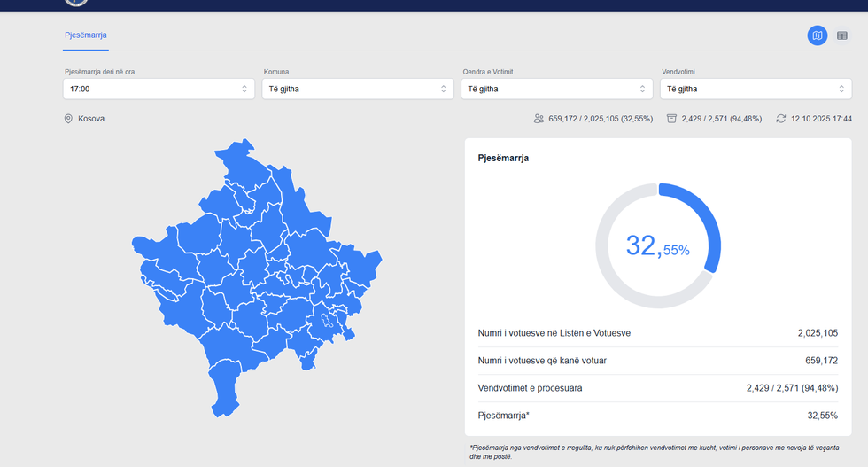The image size is (868, 467).
Task: Click the 12.10.2025 17:44 timestamp
Action: pyautogui.click(x=821, y=118)
